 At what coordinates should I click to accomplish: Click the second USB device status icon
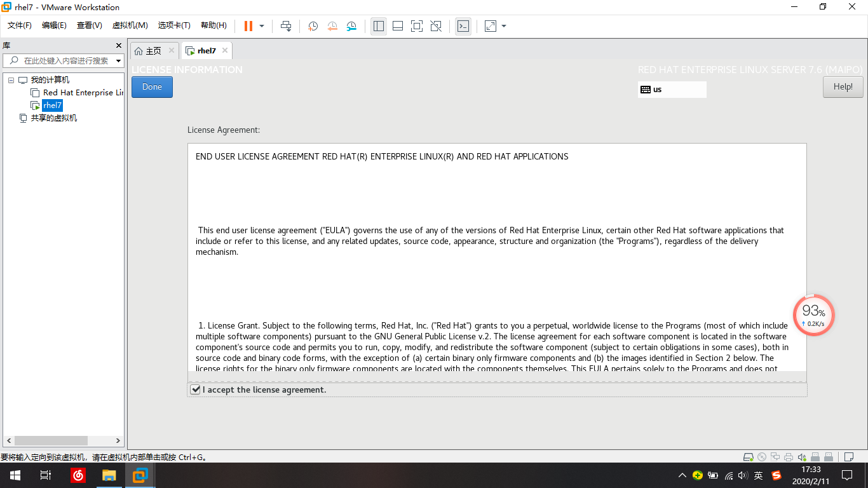(x=829, y=457)
